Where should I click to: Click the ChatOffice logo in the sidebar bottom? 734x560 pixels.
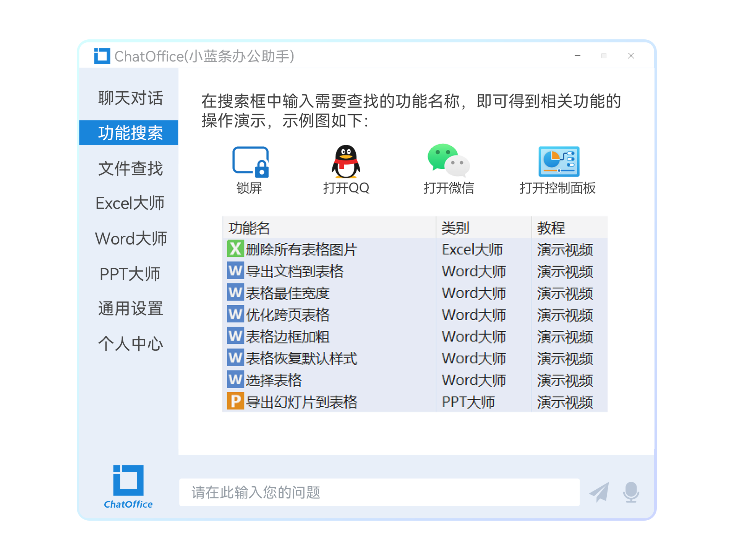[x=128, y=487]
